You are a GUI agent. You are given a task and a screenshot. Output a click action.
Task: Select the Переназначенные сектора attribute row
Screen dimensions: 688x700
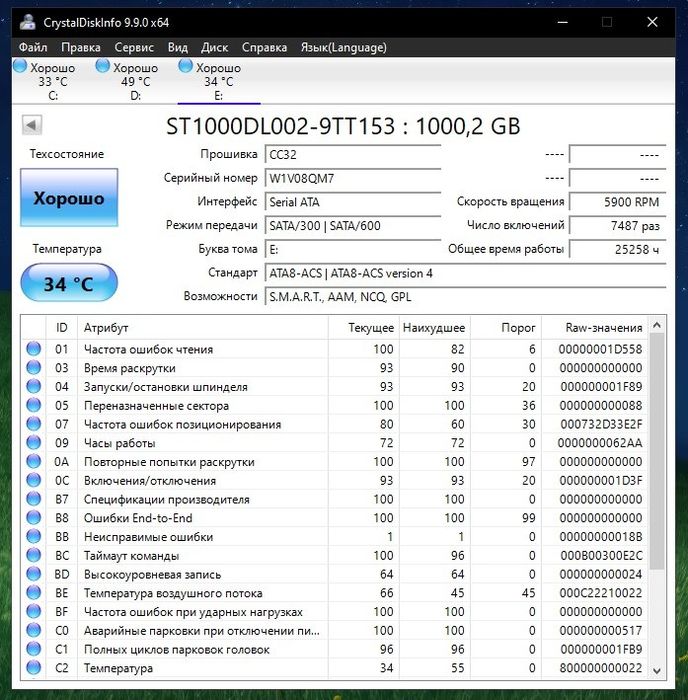[334, 405]
